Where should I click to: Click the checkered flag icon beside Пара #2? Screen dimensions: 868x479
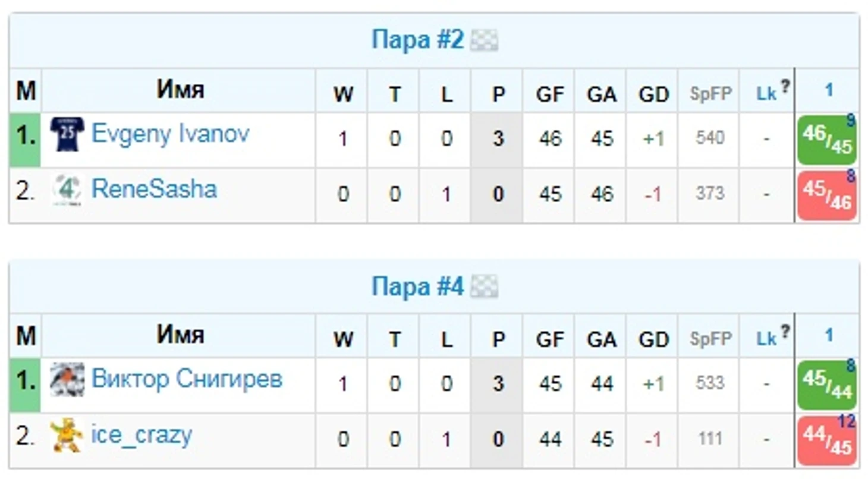[484, 40]
